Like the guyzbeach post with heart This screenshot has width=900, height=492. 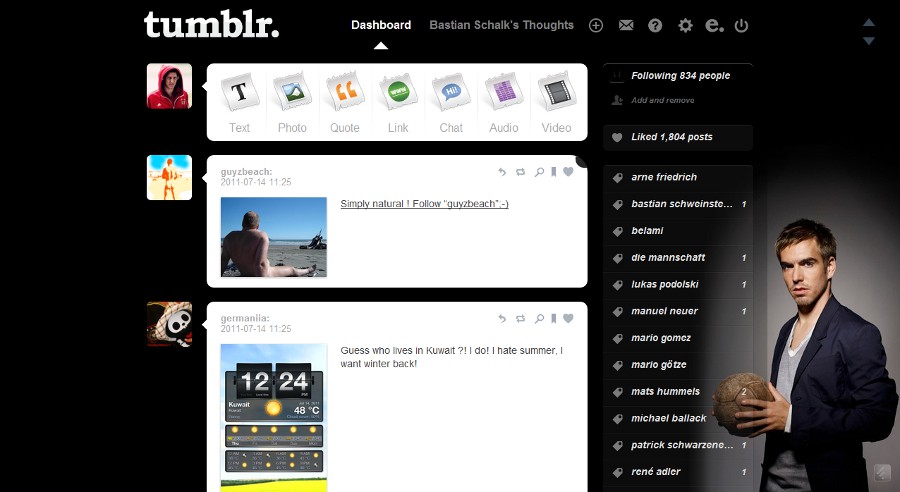click(568, 172)
